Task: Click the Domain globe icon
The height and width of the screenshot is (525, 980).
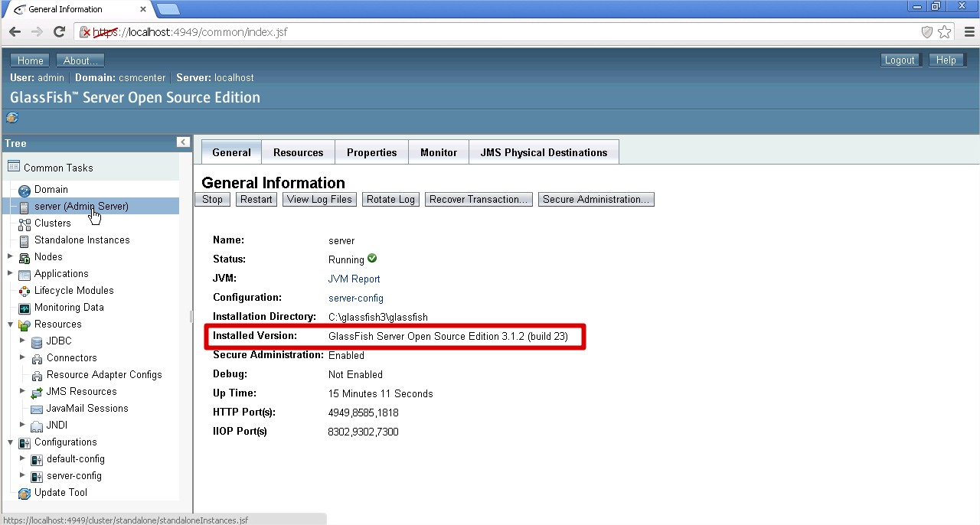Action: (x=23, y=189)
